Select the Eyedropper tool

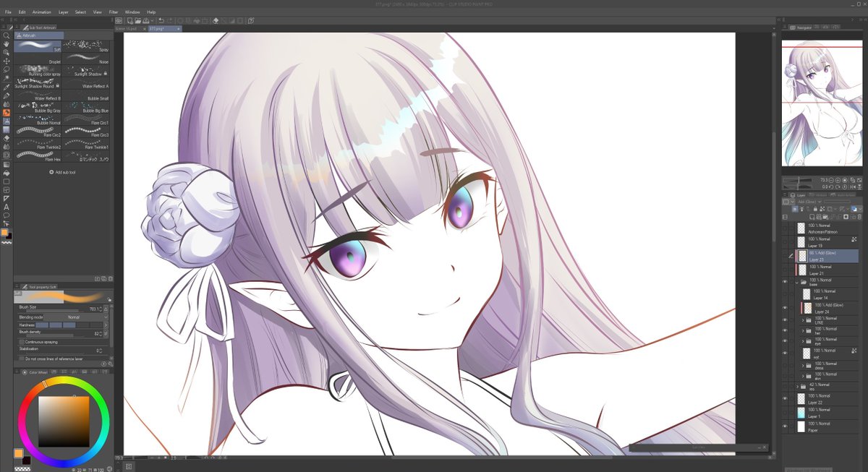click(7, 87)
